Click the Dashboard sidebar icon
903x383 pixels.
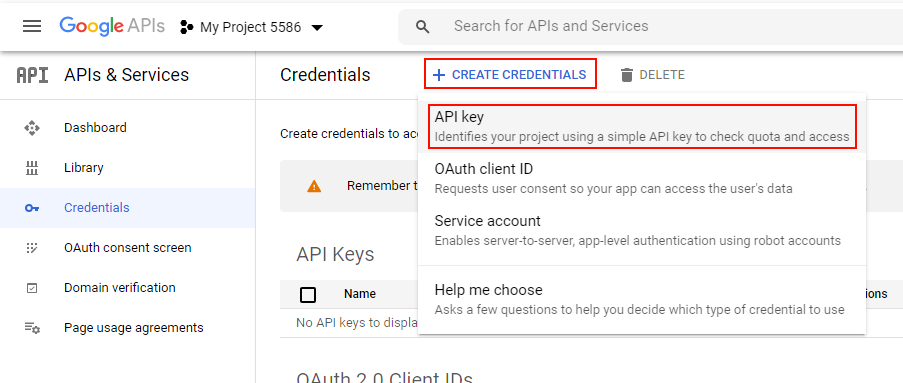[32, 128]
